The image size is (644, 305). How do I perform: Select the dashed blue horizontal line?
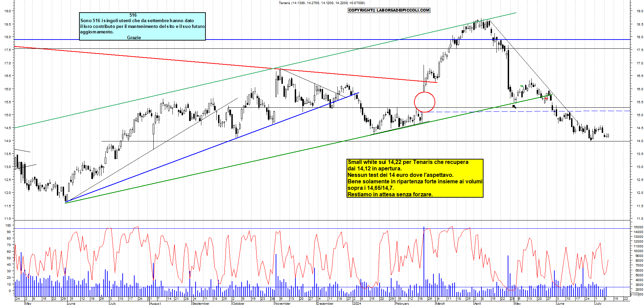528,111
